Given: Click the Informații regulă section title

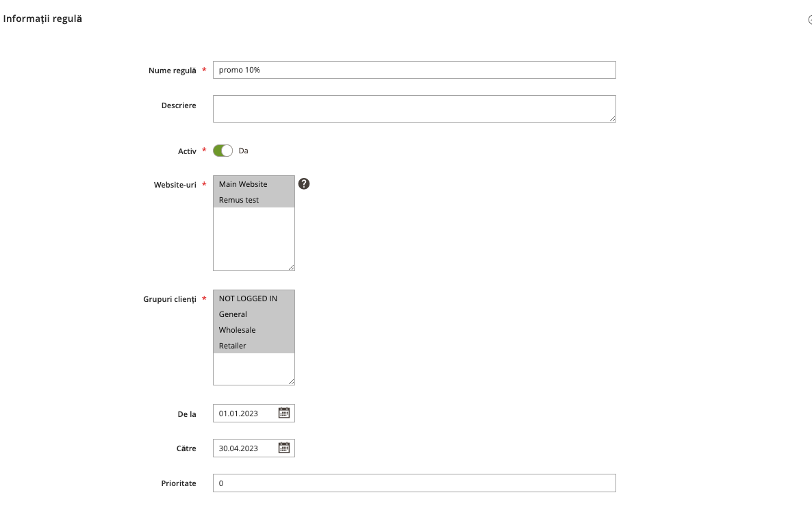Looking at the screenshot, I should point(42,18).
